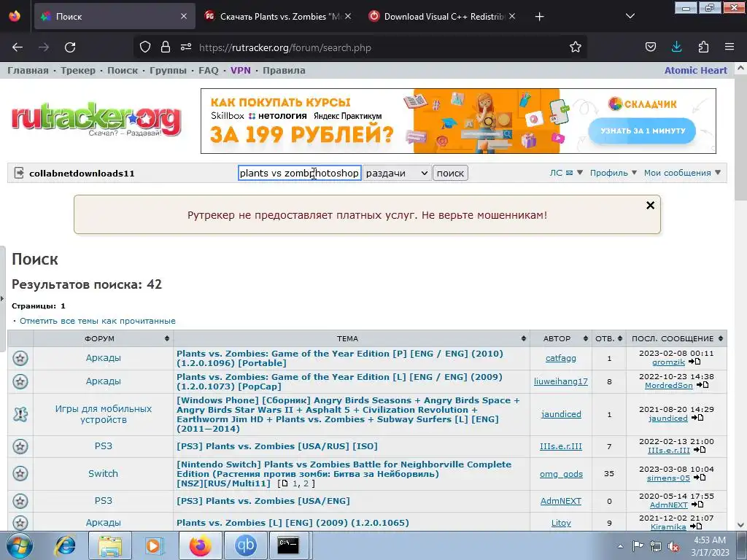The width and height of the screenshot is (747, 560).
Task: Click the star icon of the catfagg topic row
Action: coord(20,358)
